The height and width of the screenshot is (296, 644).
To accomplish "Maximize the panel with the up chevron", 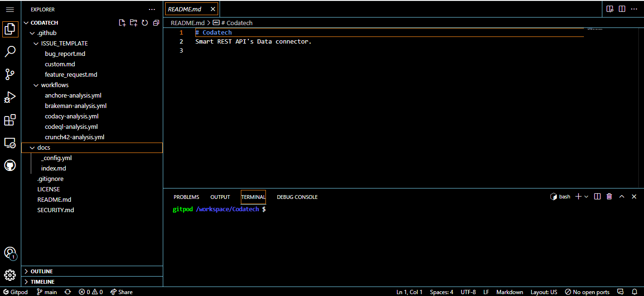I will coord(622,197).
